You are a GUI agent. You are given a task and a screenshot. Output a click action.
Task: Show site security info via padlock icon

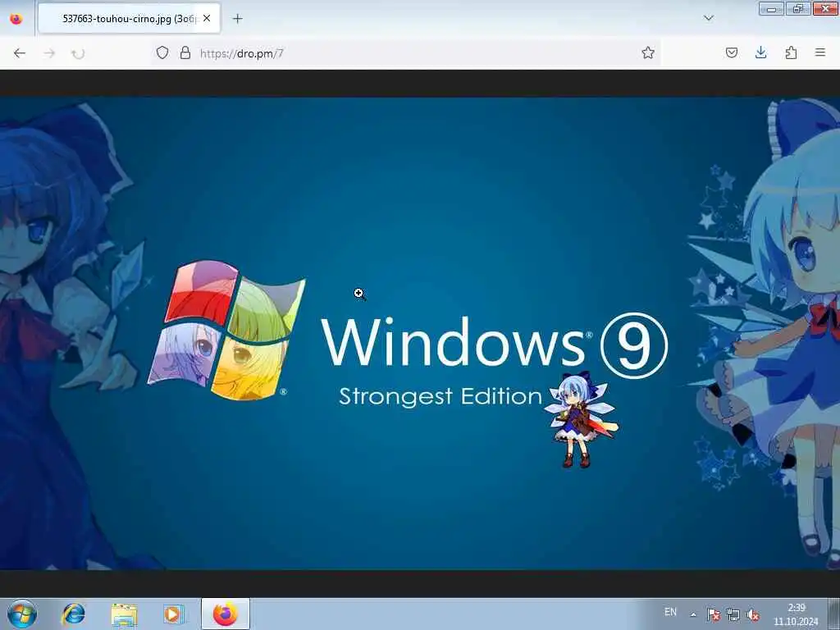(185, 52)
